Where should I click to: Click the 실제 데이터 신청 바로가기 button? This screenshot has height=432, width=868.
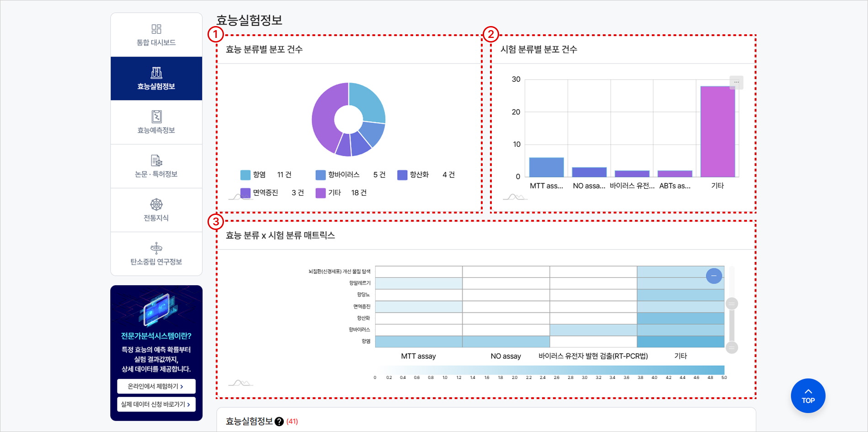(x=156, y=404)
